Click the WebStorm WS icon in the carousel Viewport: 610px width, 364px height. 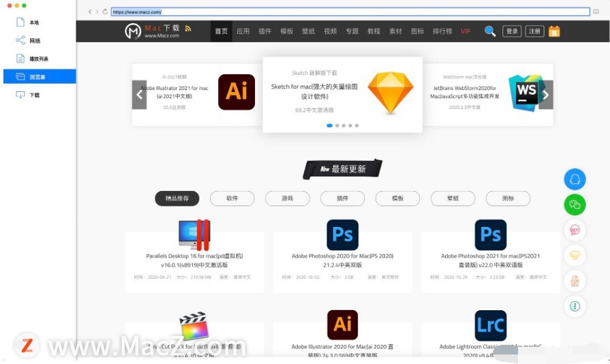tap(526, 93)
